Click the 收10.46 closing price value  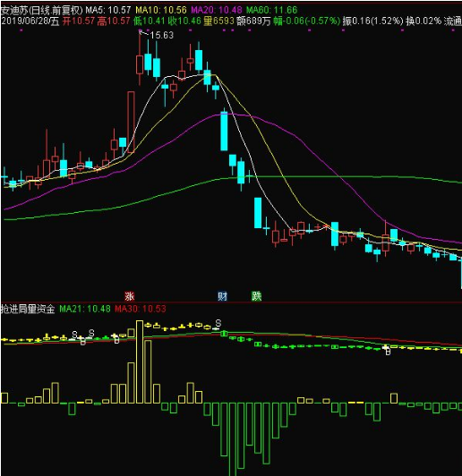[185, 21]
